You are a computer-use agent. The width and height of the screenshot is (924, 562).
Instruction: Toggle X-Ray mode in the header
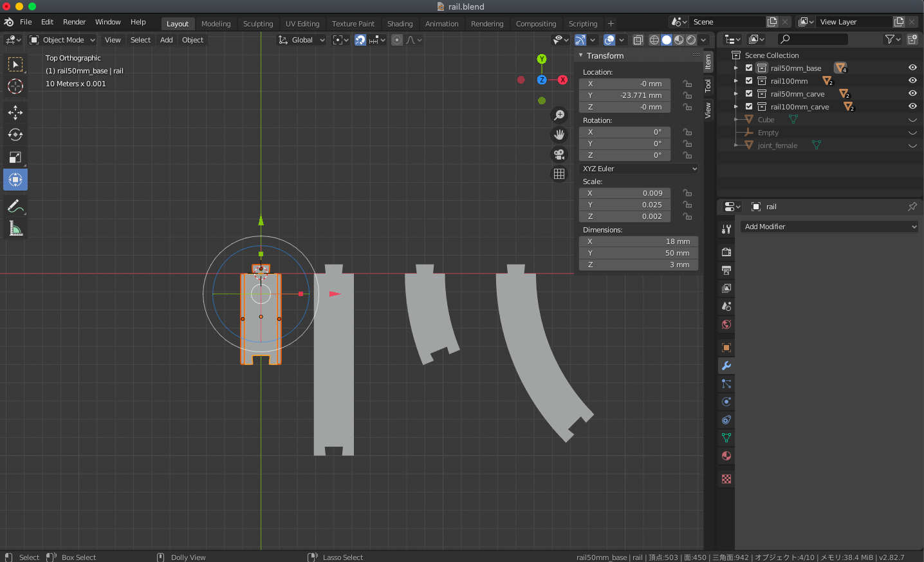(x=638, y=39)
